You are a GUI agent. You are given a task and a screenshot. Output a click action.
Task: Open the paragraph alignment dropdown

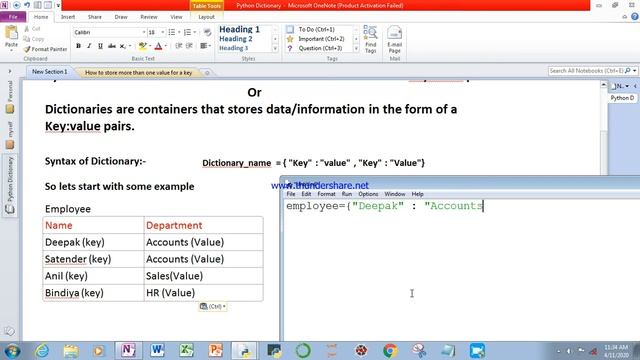tap(205, 46)
